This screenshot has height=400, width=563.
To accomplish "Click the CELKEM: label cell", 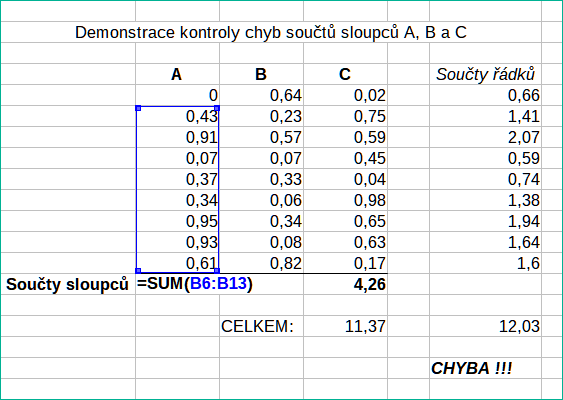I will (261, 326).
